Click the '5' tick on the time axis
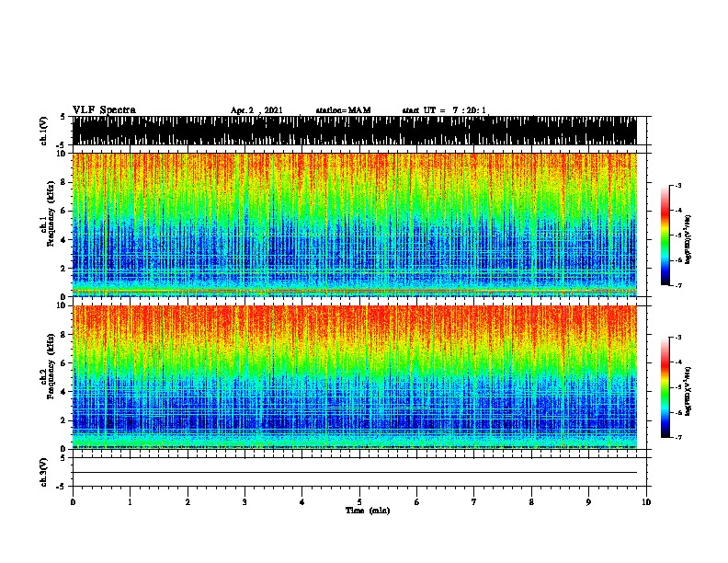 click(359, 502)
